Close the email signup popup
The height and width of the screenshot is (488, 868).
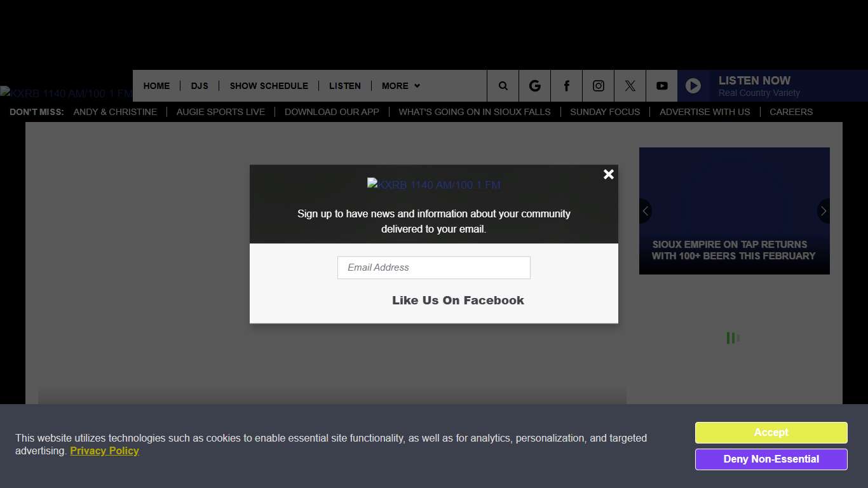point(608,174)
